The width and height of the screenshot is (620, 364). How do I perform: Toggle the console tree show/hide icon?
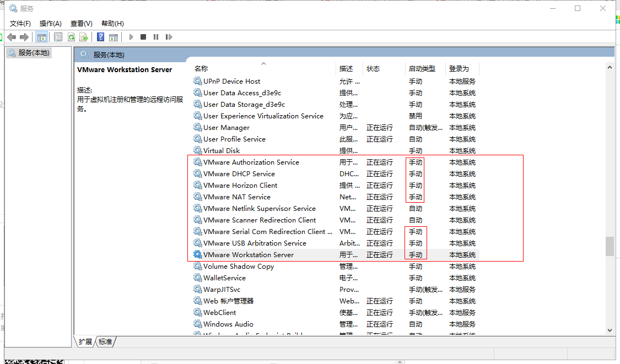coord(41,37)
